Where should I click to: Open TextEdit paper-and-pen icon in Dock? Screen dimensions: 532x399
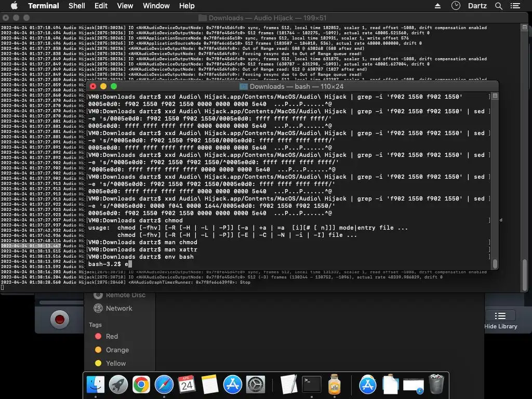click(x=289, y=384)
